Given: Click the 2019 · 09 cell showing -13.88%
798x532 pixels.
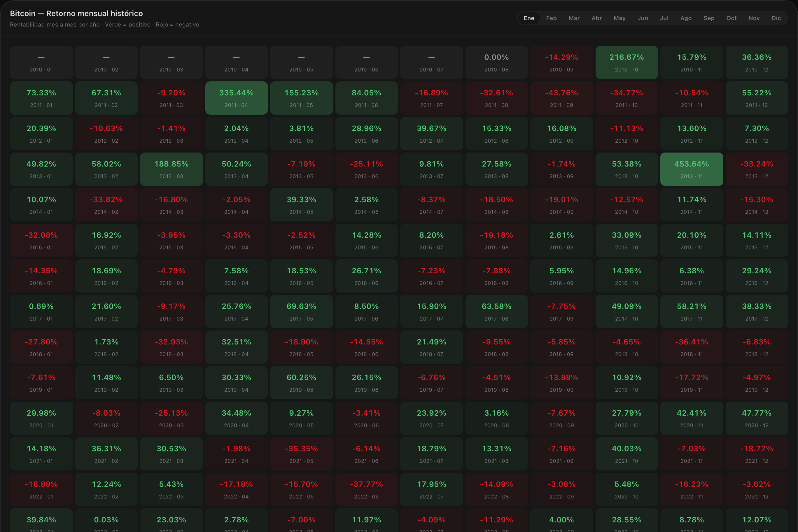Looking at the screenshot, I should 561,383.
